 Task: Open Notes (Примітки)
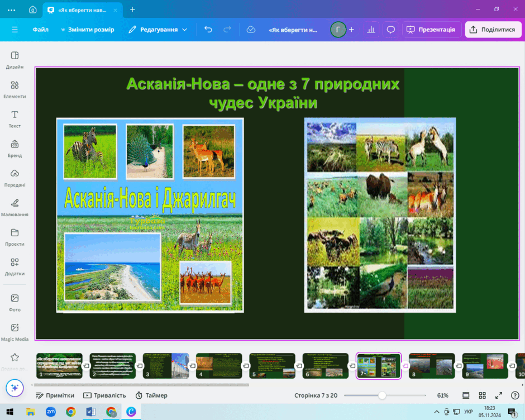[x=55, y=395]
